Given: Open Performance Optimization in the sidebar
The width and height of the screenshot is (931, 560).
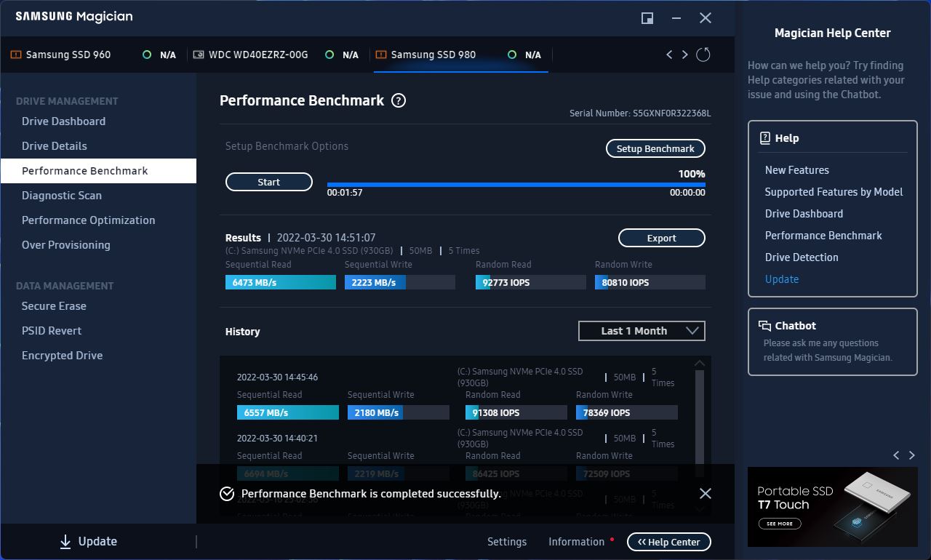Looking at the screenshot, I should point(98,220).
